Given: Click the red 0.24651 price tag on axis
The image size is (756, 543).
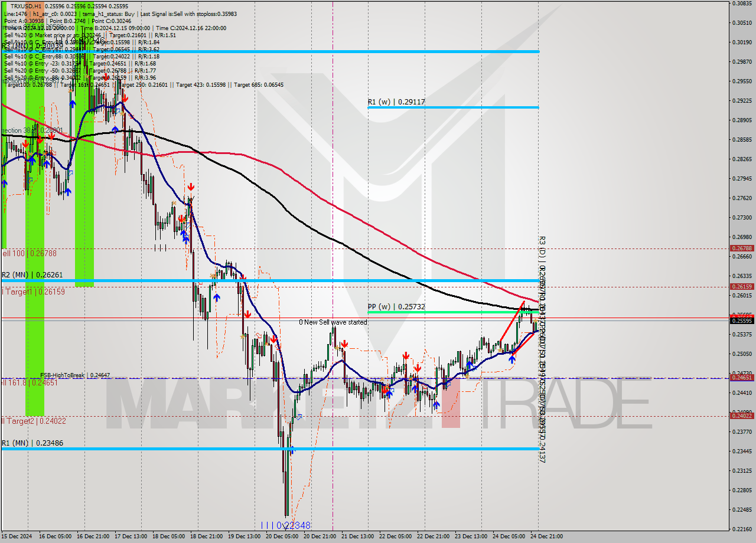Looking at the screenshot, I should tap(742, 377).
